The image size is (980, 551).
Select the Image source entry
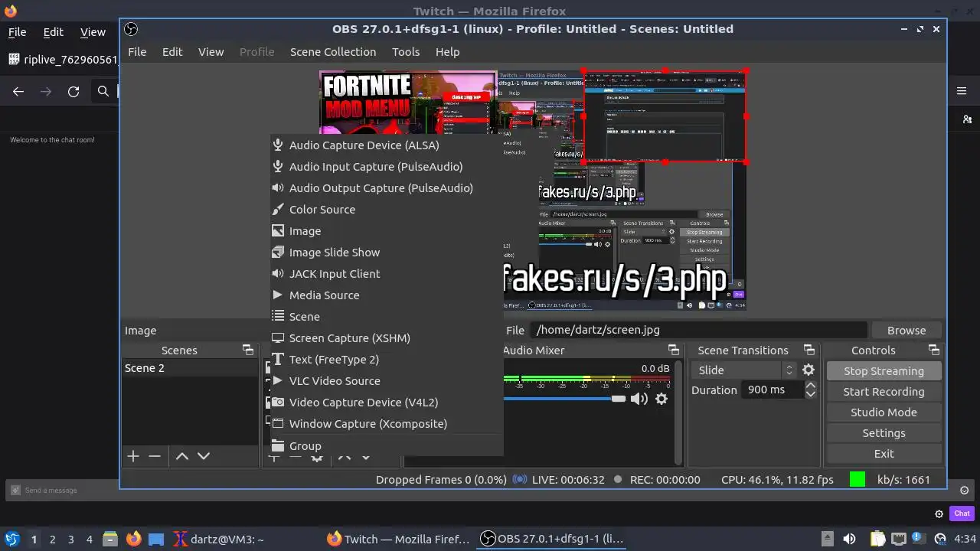pos(387,231)
